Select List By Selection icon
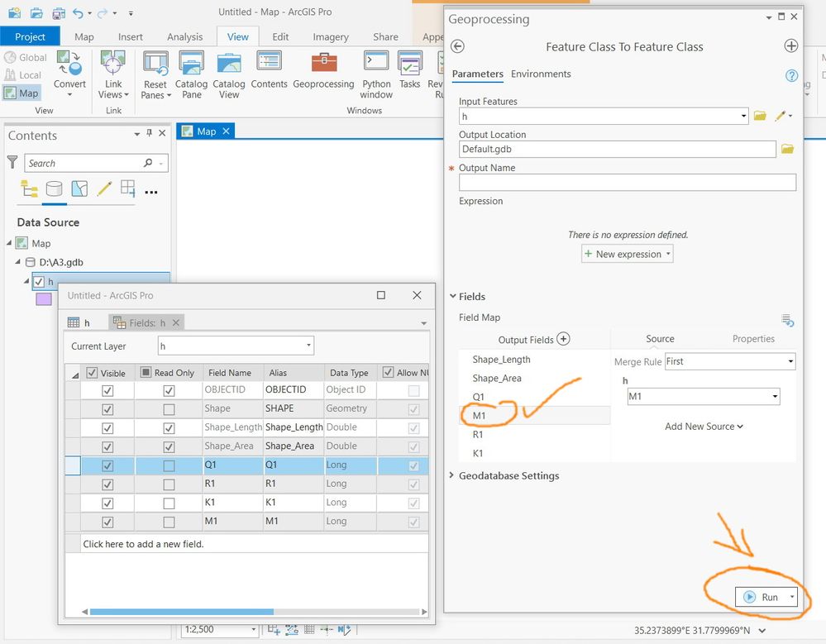 [x=79, y=188]
